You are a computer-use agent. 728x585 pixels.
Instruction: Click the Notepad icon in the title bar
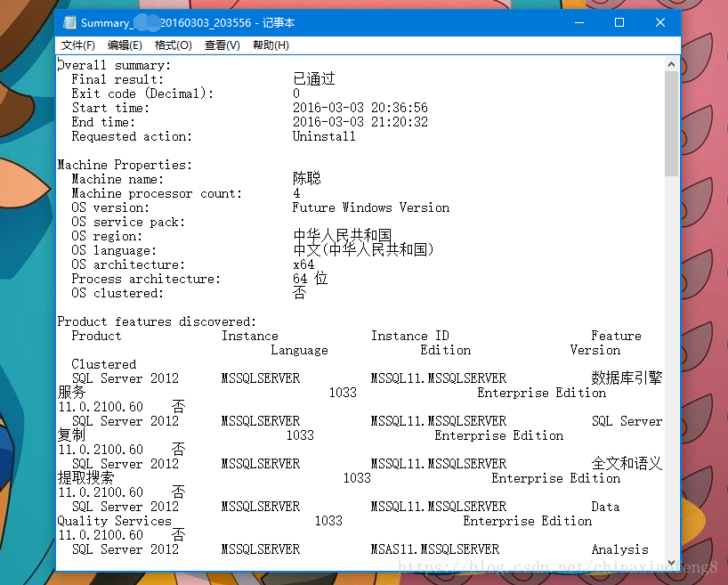tap(69, 22)
